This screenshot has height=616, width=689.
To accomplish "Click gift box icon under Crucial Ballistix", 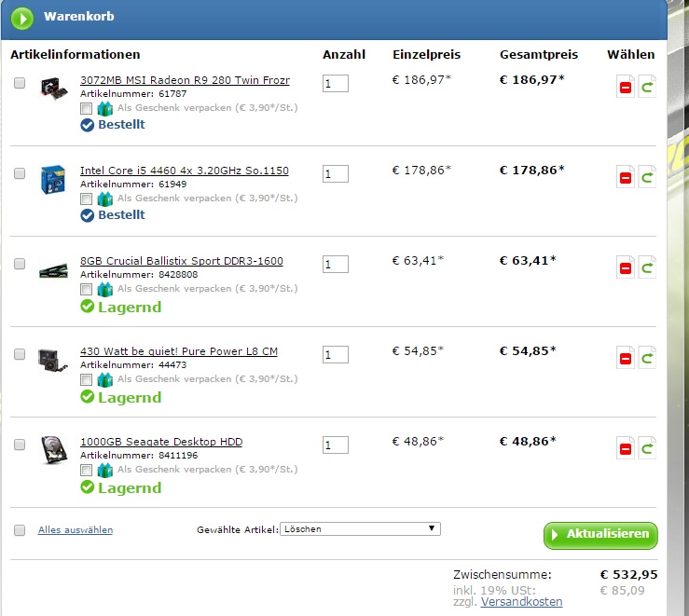I will tap(104, 289).
